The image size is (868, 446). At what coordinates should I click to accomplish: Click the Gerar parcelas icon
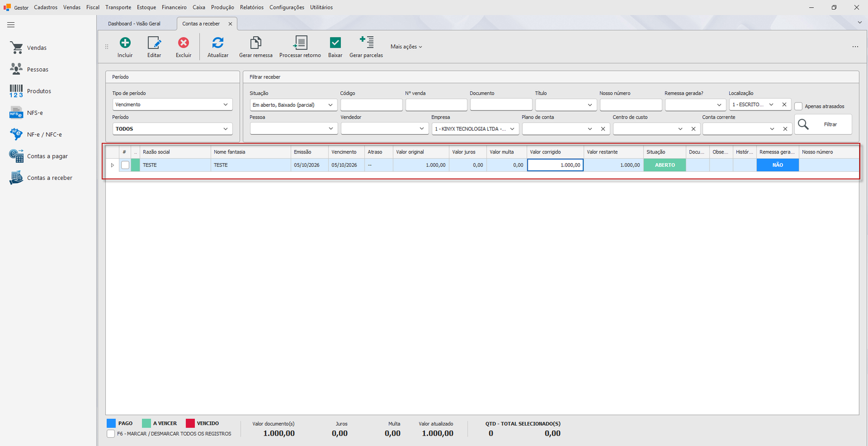point(366,42)
